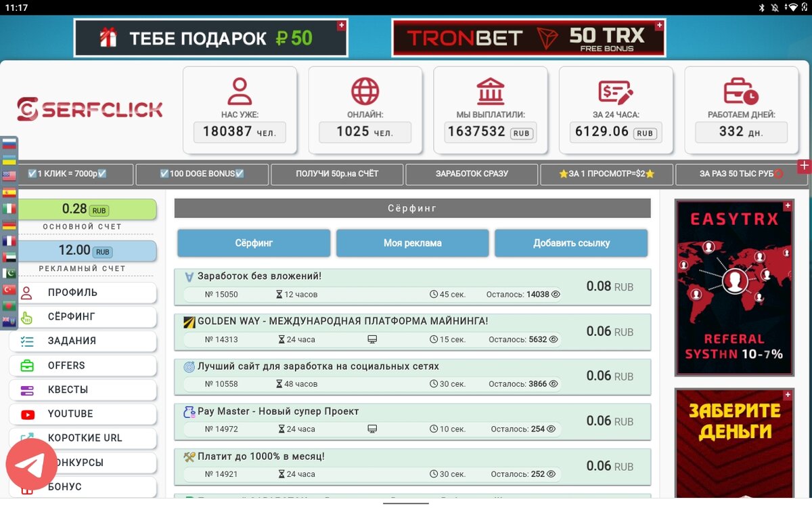Image resolution: width=812 pixels, height=508 pixels.
Task: Open the Заработок без вложений! ad
Action: [259, 276]
